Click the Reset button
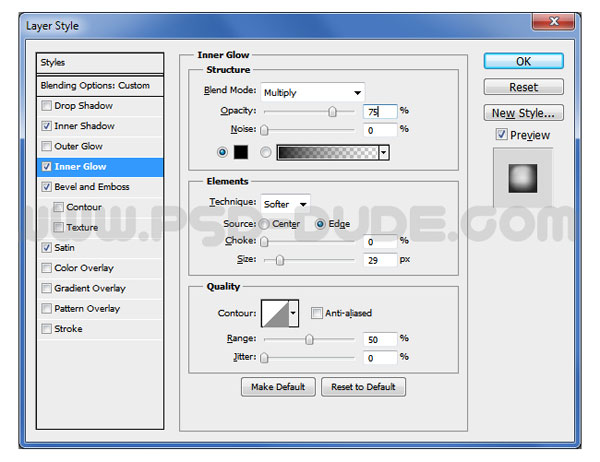This screenshot has height=462, width=600. coord(523,87)
